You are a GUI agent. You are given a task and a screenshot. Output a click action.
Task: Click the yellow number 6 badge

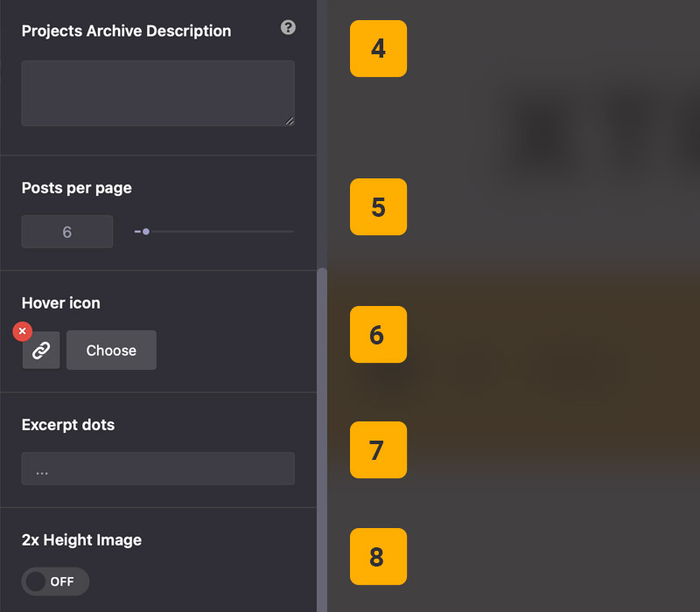tap(378, 335)
